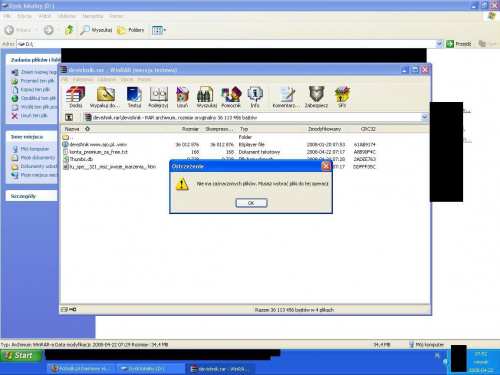Sort by the Zmodyfikowany column header
Viewport: 500px width, 375px height.
(325, 129)
